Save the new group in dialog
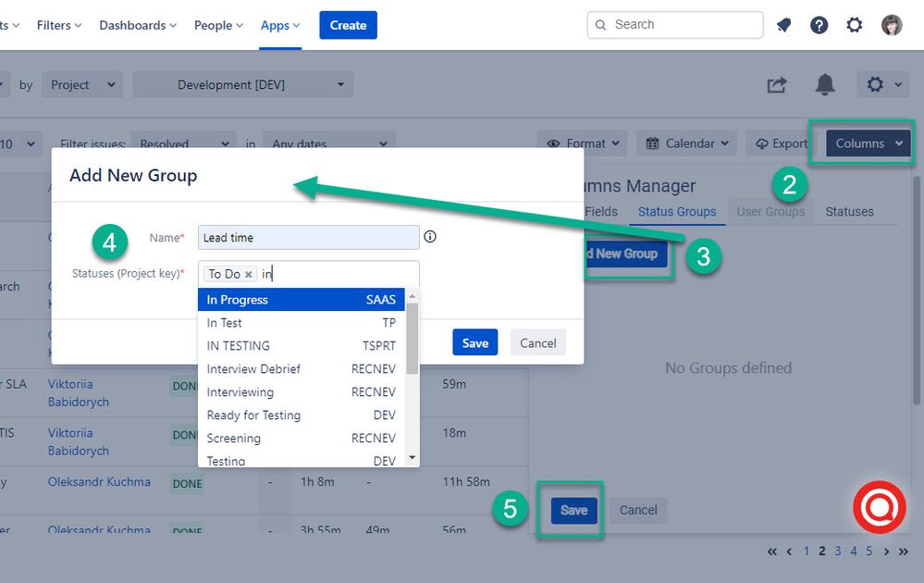 click(475, 342)
